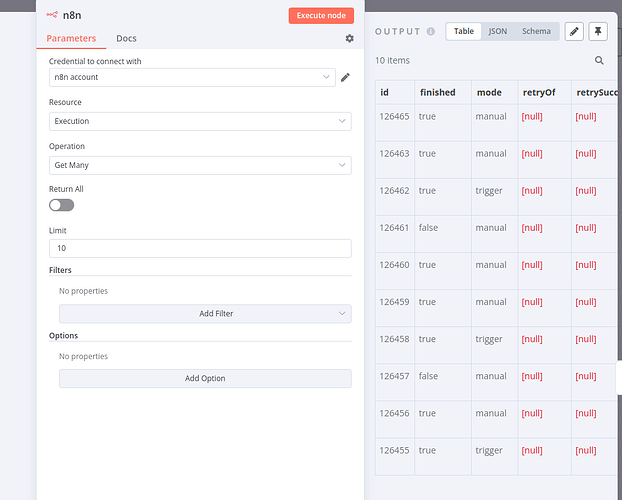Screen dimensions: 622x500
Task: Open the Resource dropdown showing Execution
Action: click(x=200, y=121)
